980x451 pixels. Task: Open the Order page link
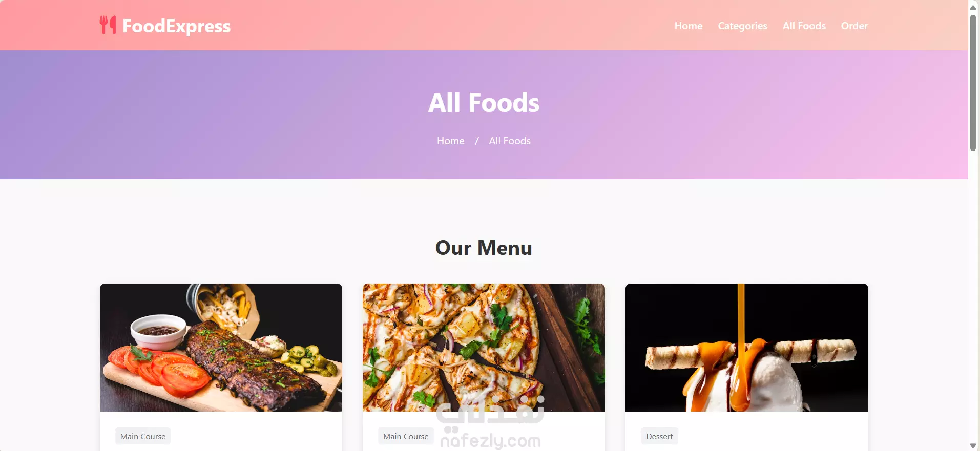[854, 26]
